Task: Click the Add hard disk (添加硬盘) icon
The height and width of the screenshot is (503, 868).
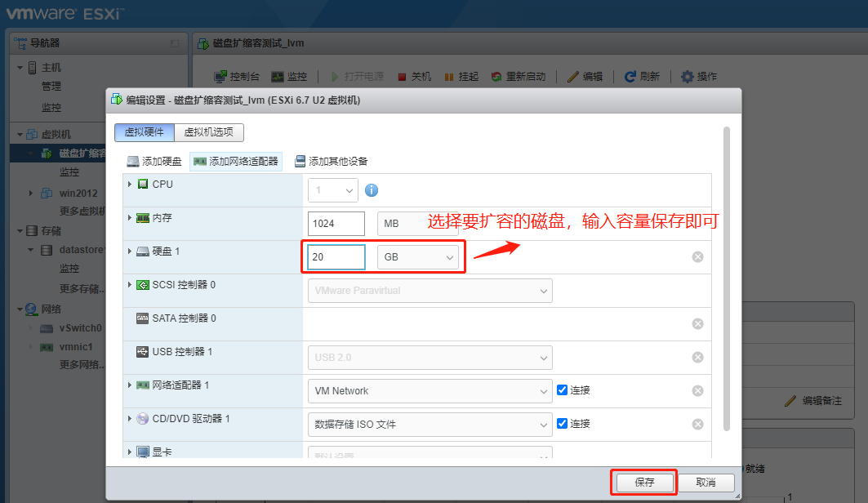Action: pos(133,162)
